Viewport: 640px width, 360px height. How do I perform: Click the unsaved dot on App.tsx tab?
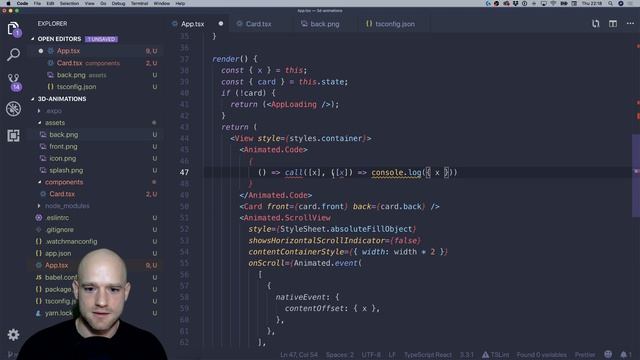(x=221, y=24)
